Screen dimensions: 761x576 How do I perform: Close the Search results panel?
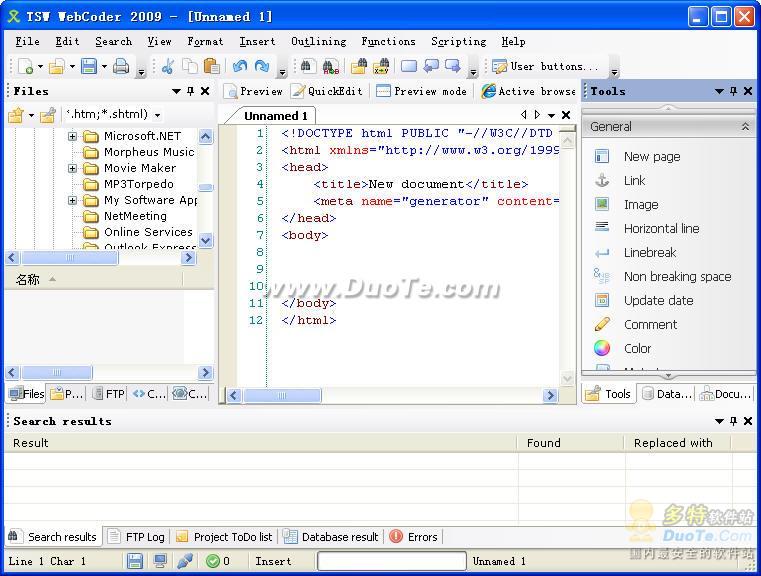(x=748, y=421)
